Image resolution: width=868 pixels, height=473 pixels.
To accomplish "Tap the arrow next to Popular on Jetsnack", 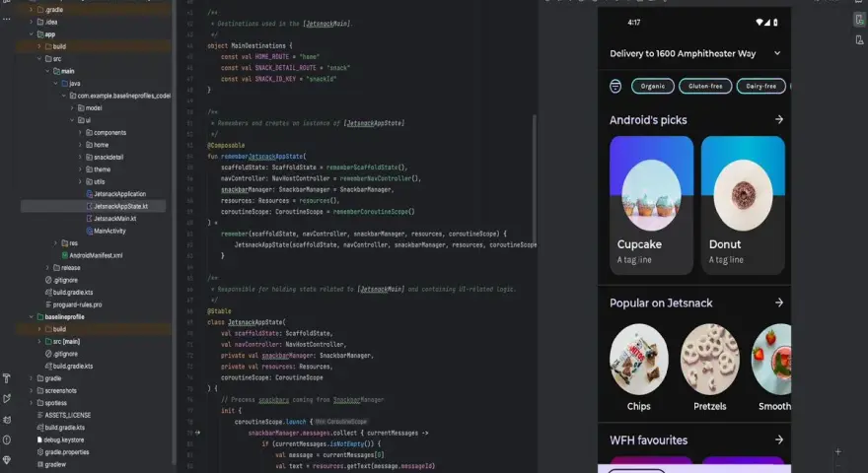I will point(779,303).
